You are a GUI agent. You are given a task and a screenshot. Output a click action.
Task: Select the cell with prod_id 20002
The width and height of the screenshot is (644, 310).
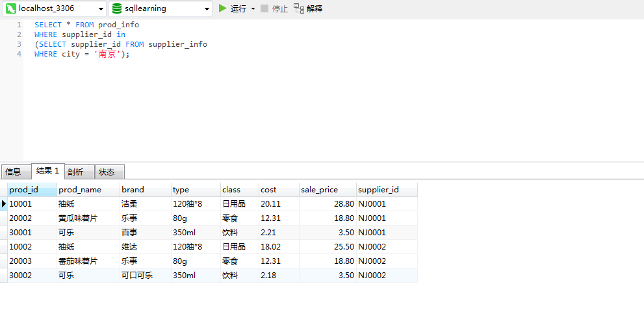coord(32,218)
